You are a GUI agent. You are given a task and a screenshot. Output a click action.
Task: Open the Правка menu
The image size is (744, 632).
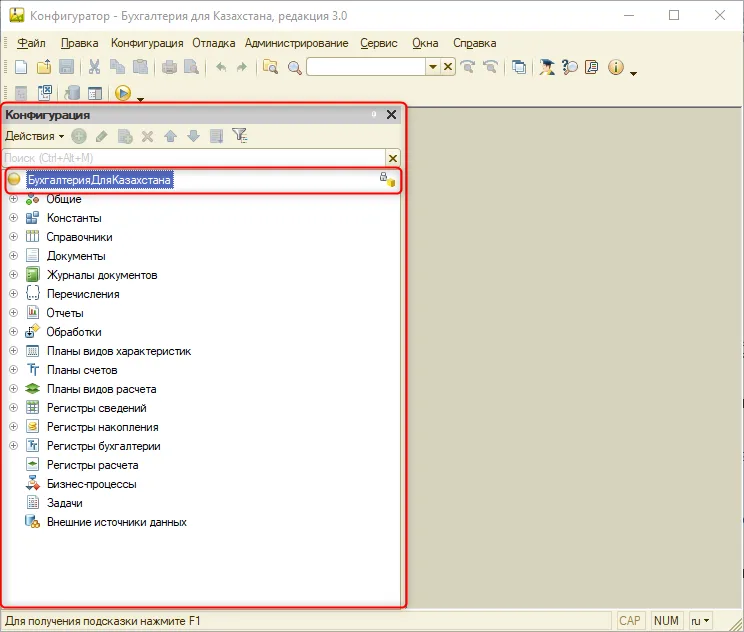click(79, 43)
